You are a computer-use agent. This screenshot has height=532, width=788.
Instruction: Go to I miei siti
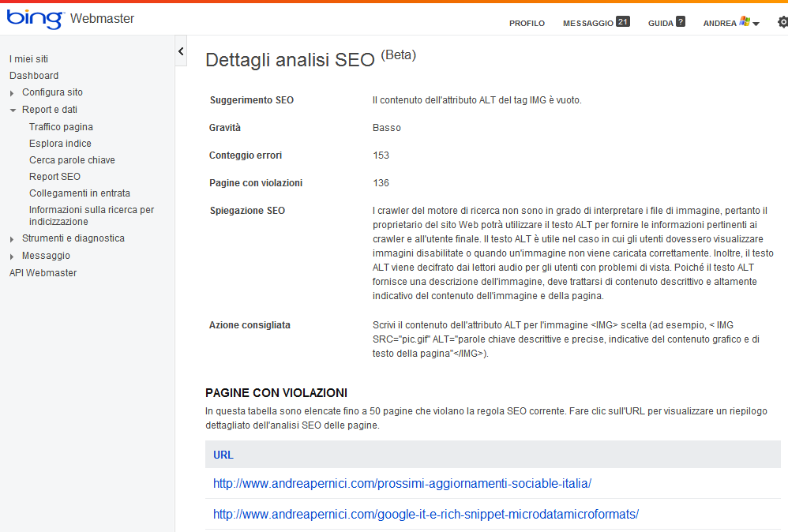click(28, 59)
